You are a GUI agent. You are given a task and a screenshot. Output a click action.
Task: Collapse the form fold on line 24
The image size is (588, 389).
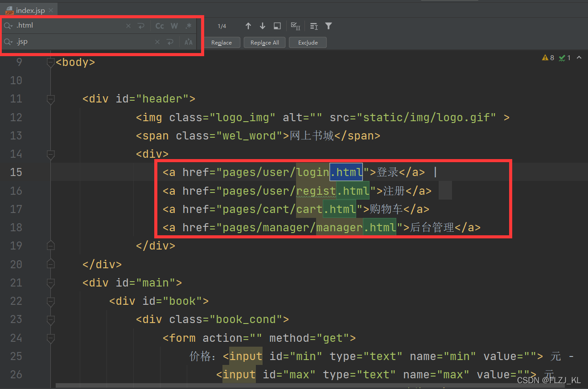pos(50,338)
